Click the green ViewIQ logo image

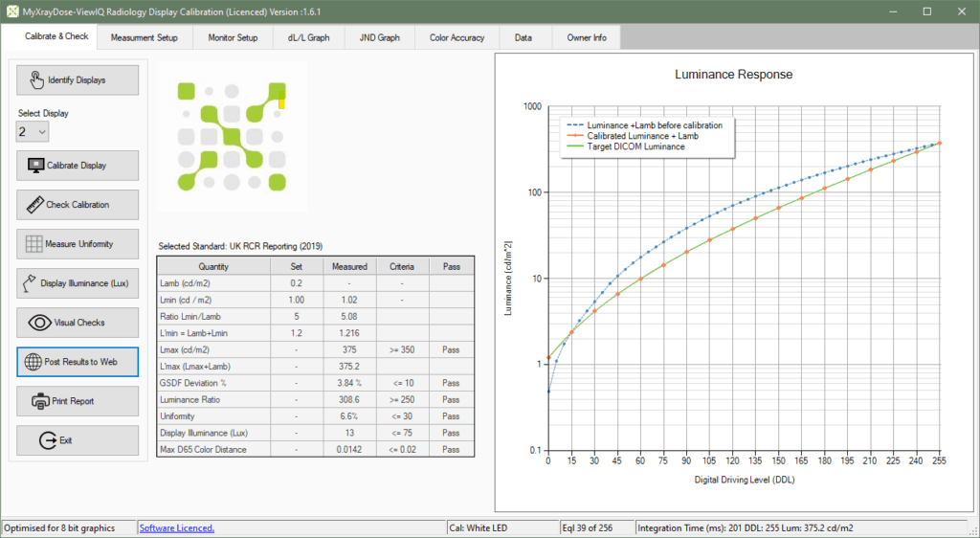232,136
